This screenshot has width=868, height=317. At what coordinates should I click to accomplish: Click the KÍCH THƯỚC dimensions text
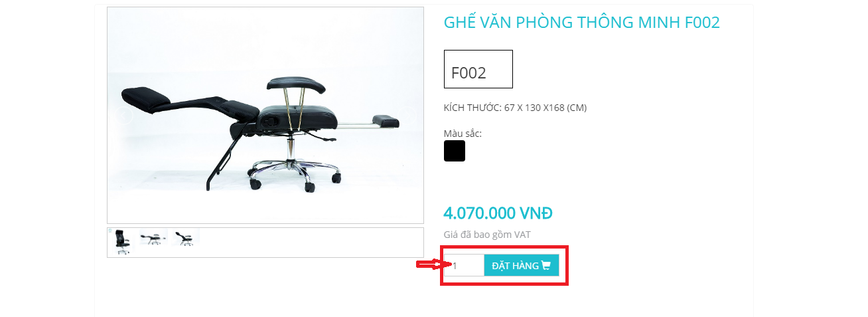[515, 108]
